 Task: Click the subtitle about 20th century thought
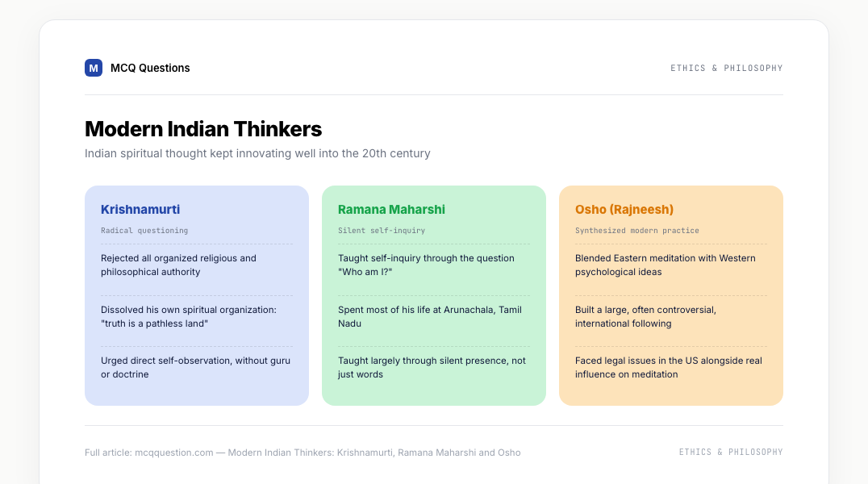[257, 153]
